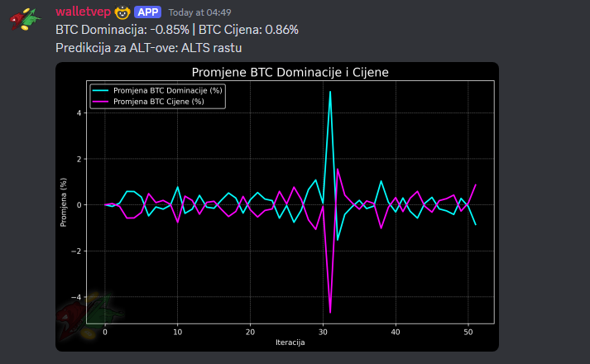This screenshot has height=364, width=590.
Task: Click 'Promjena BTC Cijene (%)' legend label
Action: coord(158,101)
